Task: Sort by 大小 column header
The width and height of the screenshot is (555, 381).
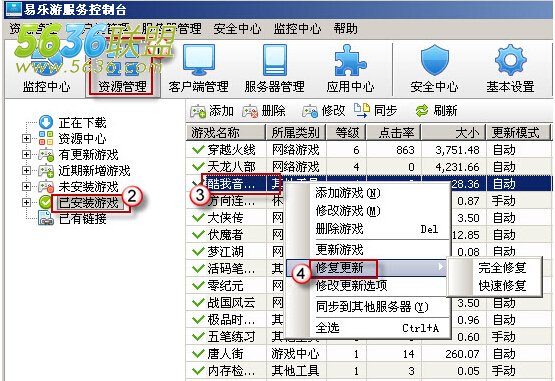Action: [453, 133]
